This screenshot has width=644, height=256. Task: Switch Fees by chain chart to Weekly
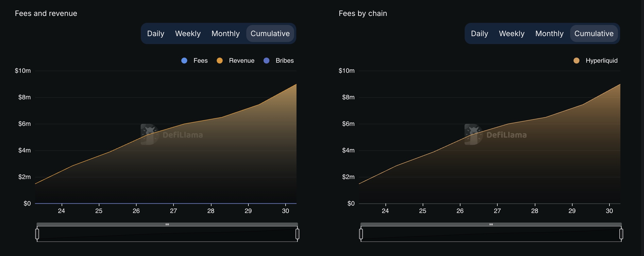[512, 33]
